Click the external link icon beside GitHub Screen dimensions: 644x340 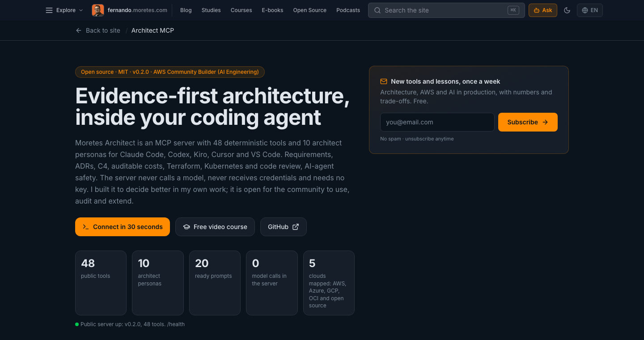(x=296, y=227)
